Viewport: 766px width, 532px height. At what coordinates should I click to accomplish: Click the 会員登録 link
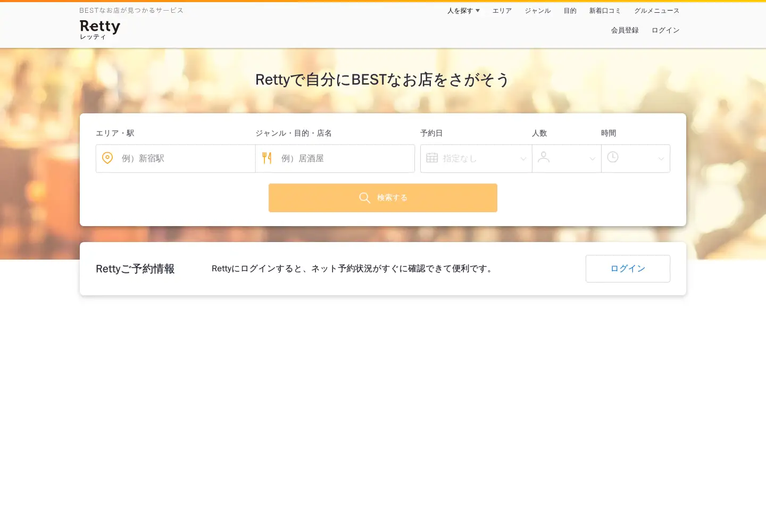tap(625, 30)
